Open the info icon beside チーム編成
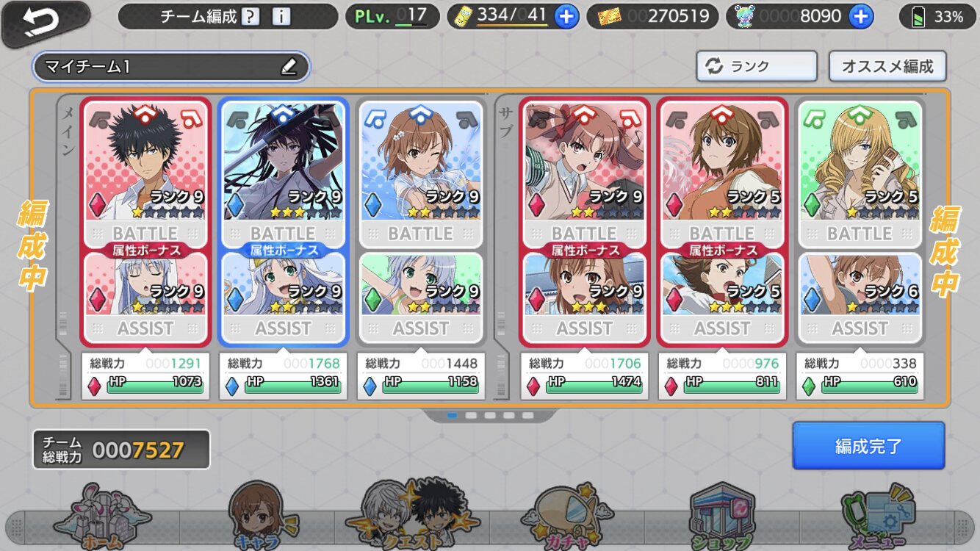The height and width of the screenshot is (551, 980). coord(281,16)
